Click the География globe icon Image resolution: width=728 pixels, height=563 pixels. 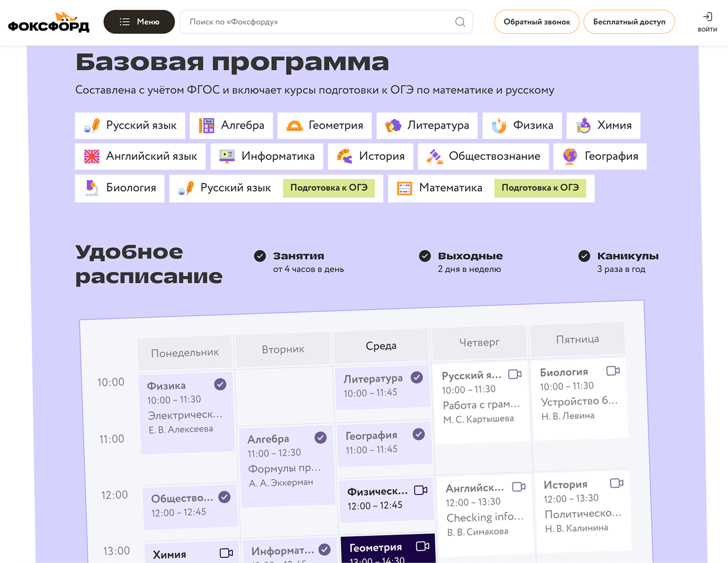pos(570,156)
